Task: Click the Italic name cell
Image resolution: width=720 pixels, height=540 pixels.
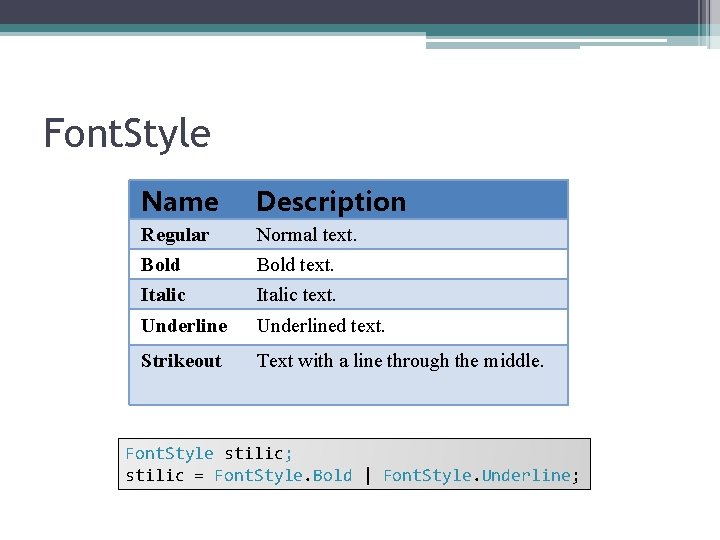Action: point(163,295)
